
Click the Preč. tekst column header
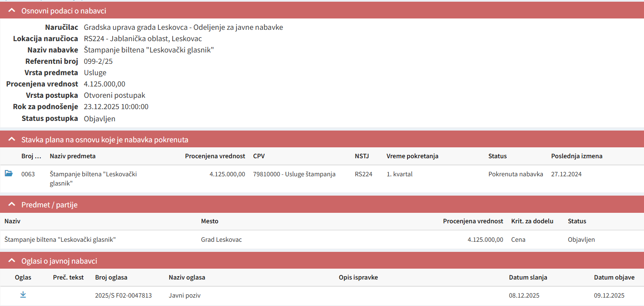click(x=68, y=277)
